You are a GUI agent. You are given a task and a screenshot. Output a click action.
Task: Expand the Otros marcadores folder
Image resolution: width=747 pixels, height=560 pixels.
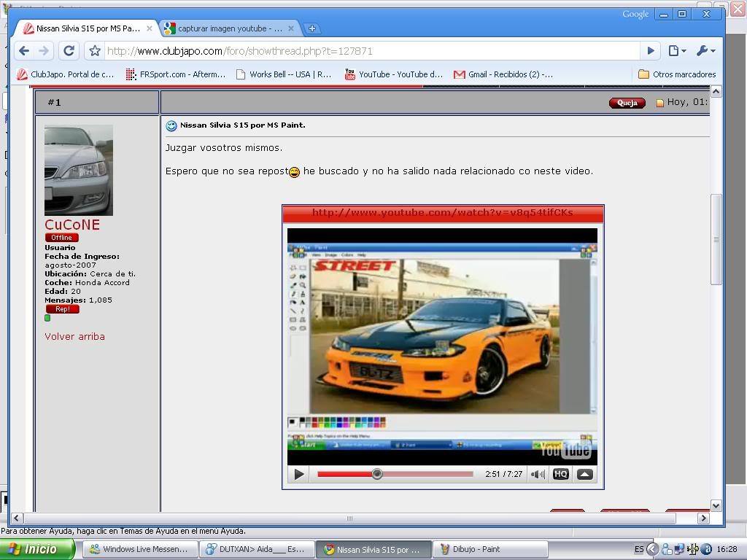coord(677,74)
